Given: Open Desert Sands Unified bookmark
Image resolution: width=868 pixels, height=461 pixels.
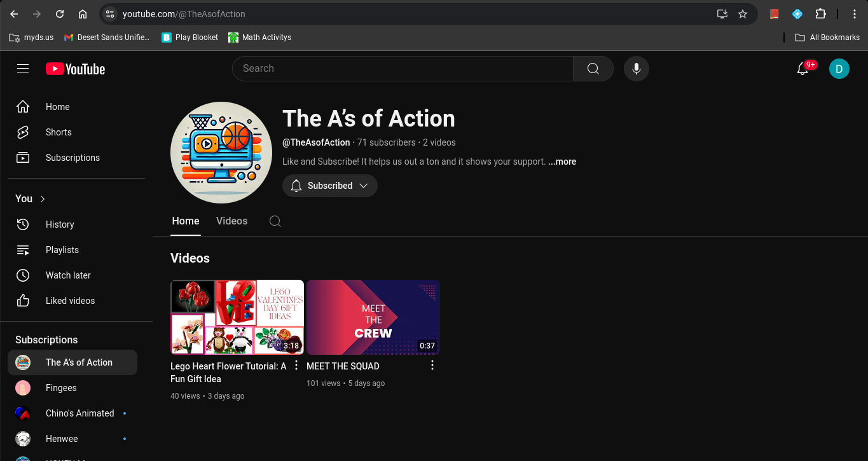Looking at the screenshot, I should (107, 38).
